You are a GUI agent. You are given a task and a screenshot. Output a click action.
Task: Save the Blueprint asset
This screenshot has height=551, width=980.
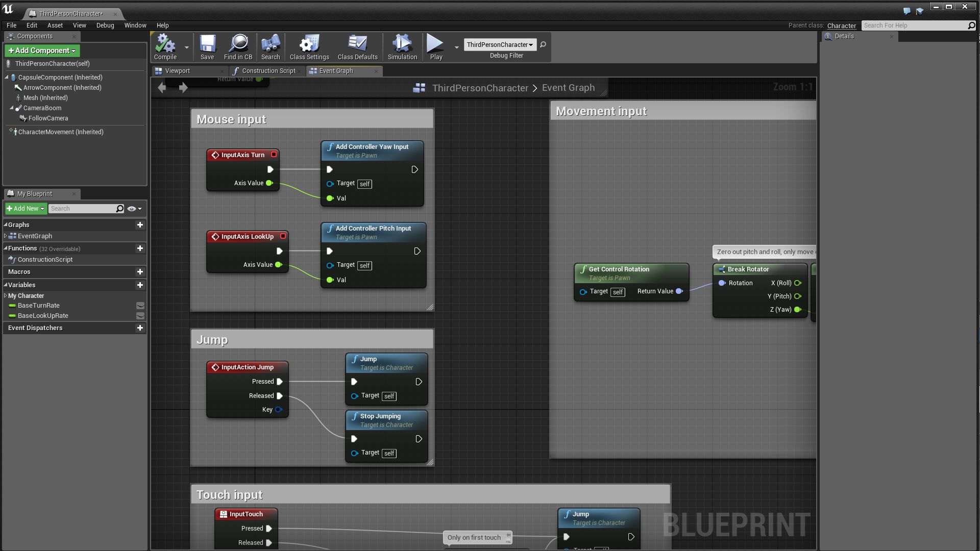(207, 46)
